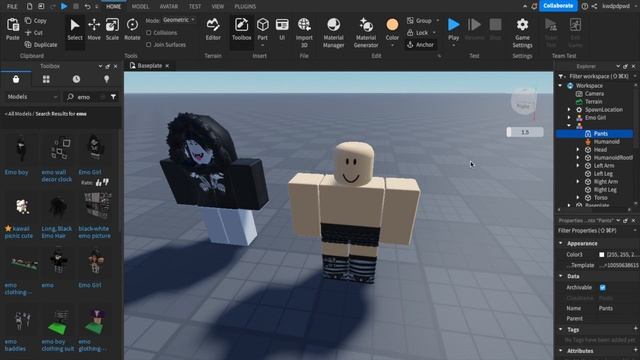Image resolution: width=640 pixels, height=360 pixels.
Task: Open the emo wall decor clock link
Action: 56,176
